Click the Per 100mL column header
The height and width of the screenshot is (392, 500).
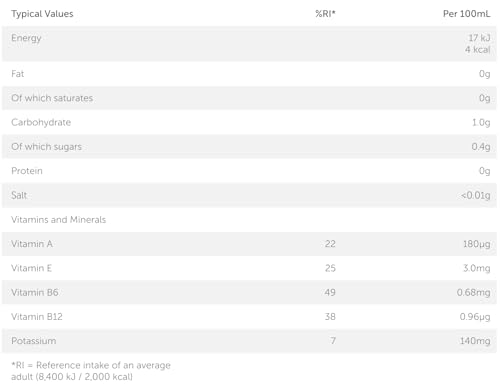point(466,14)
